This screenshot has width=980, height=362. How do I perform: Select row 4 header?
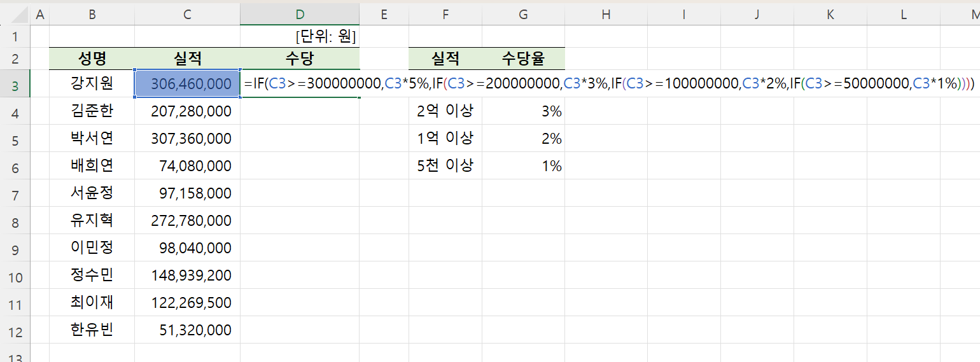point(15,111)
